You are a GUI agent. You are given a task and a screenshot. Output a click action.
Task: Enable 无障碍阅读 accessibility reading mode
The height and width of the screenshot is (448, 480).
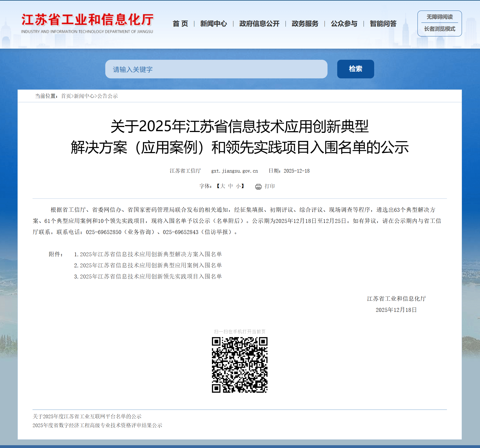[440, 17]
